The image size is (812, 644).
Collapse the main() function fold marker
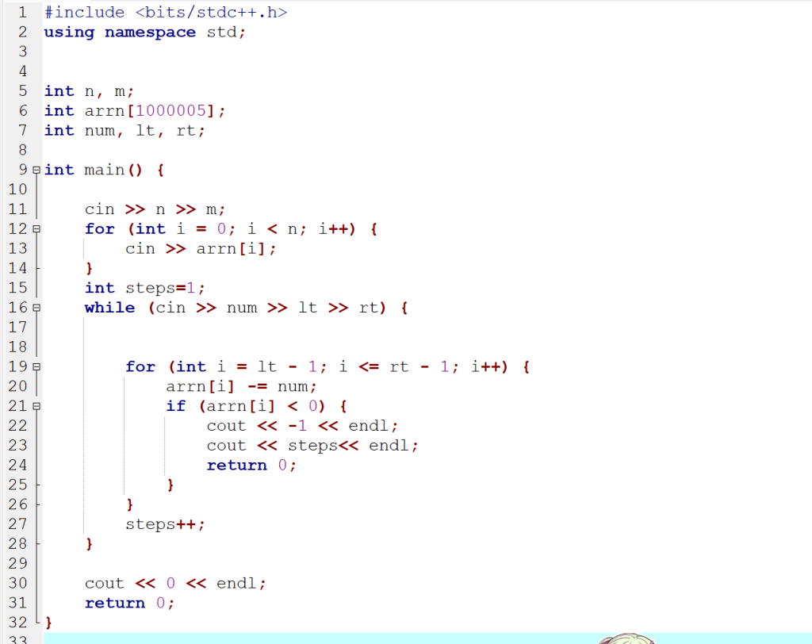point(36,171)
